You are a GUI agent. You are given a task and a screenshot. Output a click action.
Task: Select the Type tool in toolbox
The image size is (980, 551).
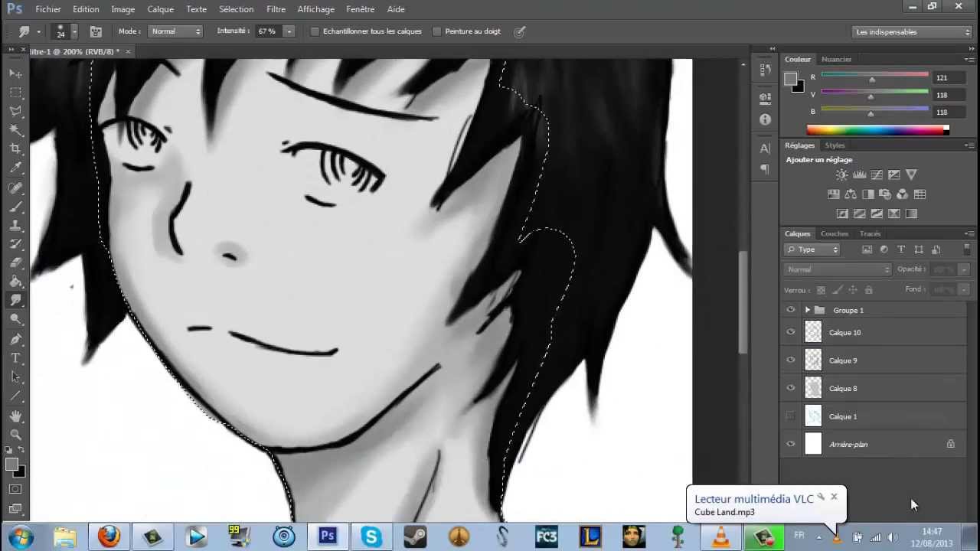(15, 358)
